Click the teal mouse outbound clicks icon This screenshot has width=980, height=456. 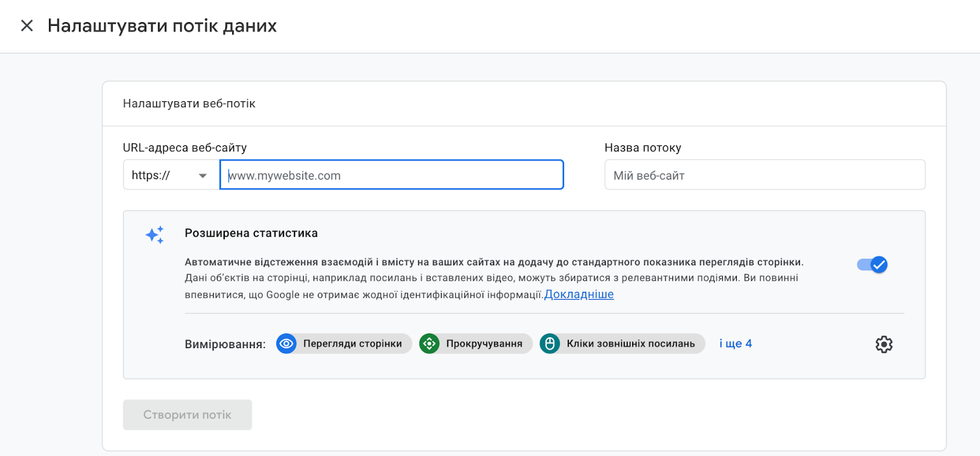[549, 344]
